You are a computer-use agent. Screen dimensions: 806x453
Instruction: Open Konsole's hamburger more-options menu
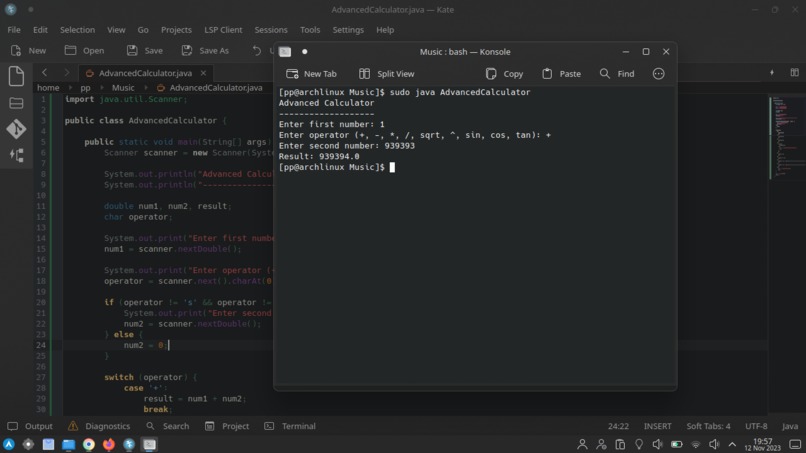[658, 74]
